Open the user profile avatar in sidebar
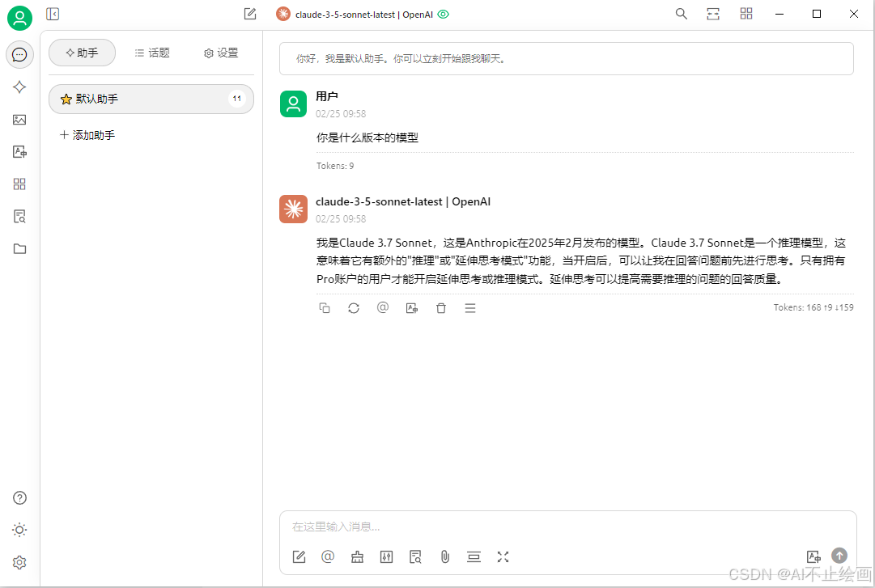 (19, 18)
